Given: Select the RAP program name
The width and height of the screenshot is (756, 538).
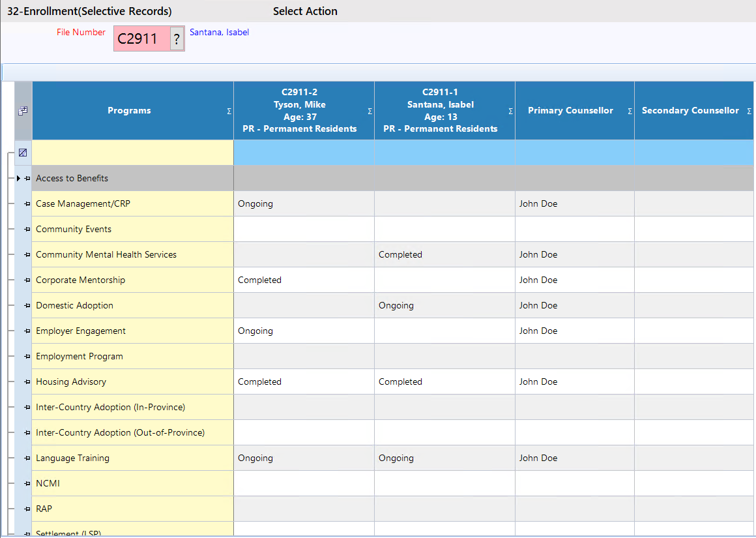Looking at the screenshot, I should [x=44, y=509].
